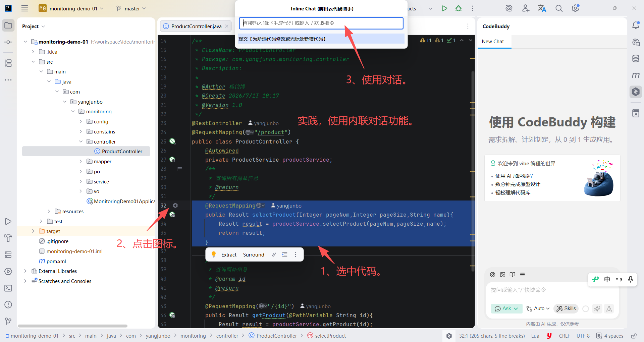Click the Inline Chat input field

(321, 23)
